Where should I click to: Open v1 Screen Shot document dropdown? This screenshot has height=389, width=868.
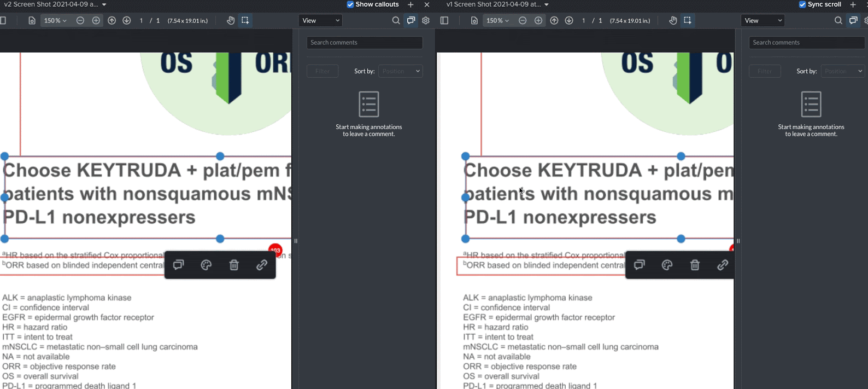click(546, 4)
